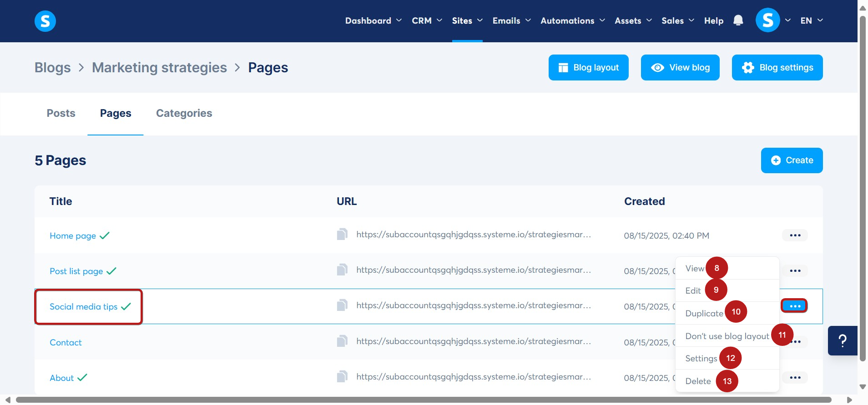Click the systeme.io logo at top left
This screenshot has width=868, height=405.
(x=45, y=21)
